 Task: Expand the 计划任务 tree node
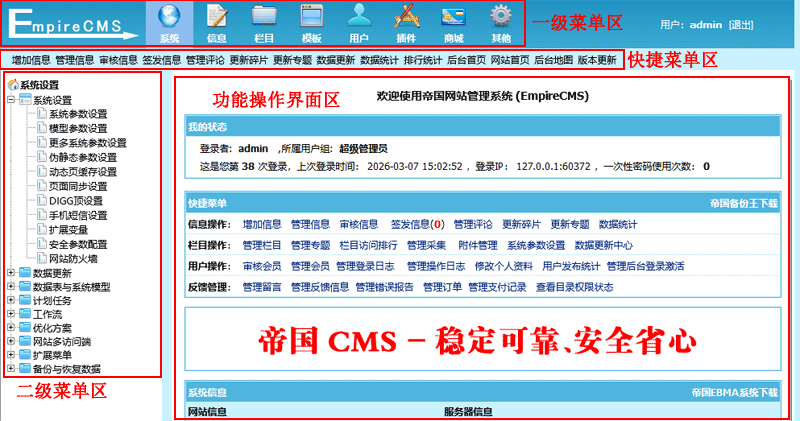(x=11, y=300)
